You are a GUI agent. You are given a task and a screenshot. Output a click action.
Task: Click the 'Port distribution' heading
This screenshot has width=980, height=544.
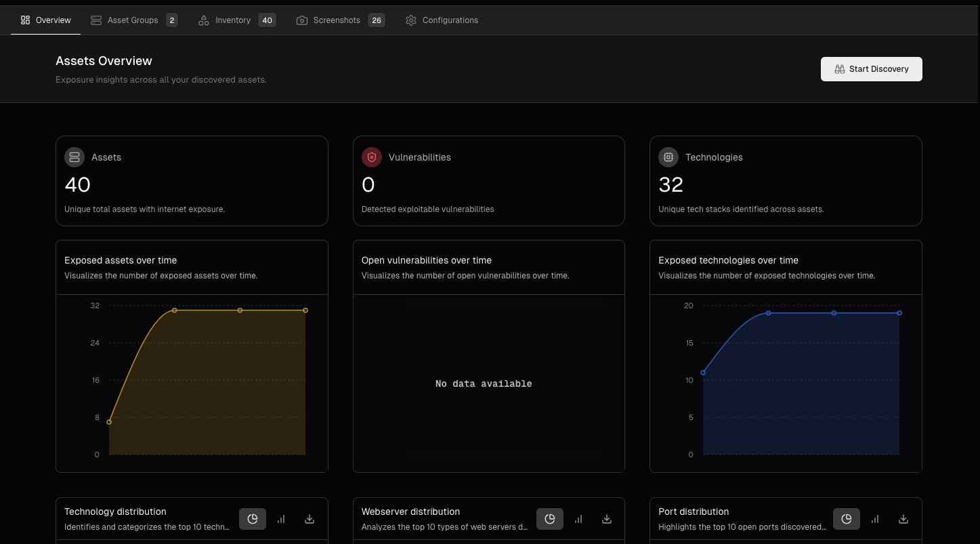(694, 511)
